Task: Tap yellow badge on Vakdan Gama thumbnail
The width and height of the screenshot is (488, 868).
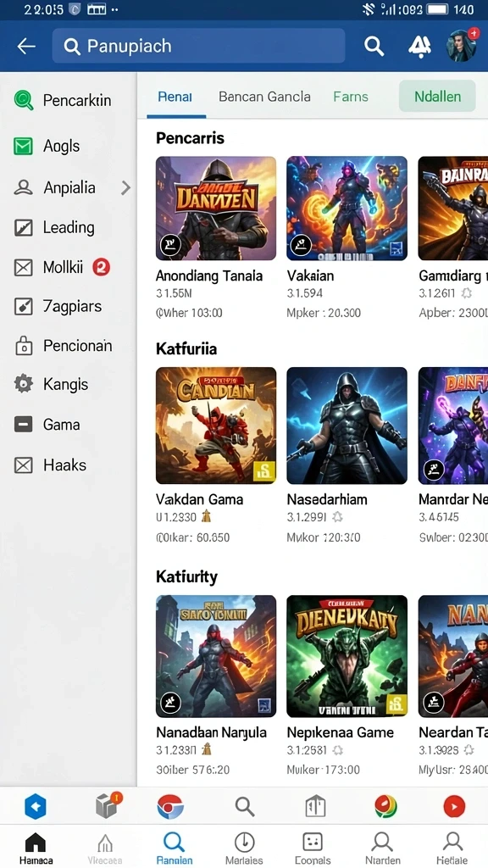Action: coord(264,471)
